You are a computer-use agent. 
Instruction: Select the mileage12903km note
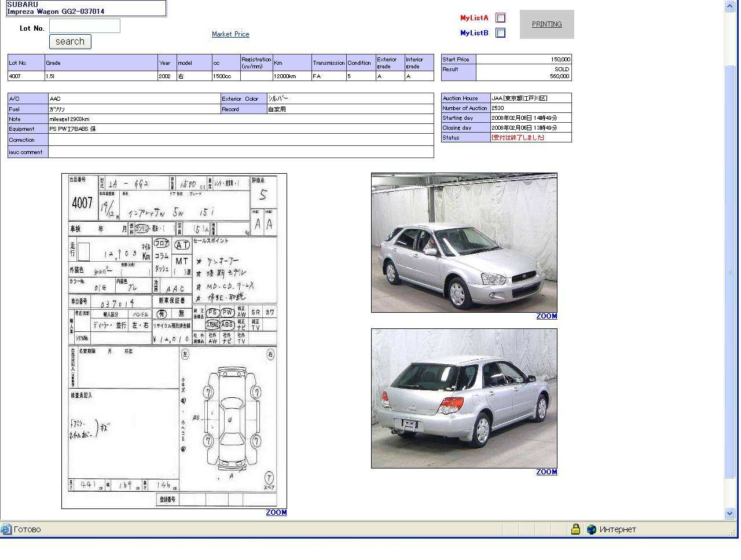69,119
